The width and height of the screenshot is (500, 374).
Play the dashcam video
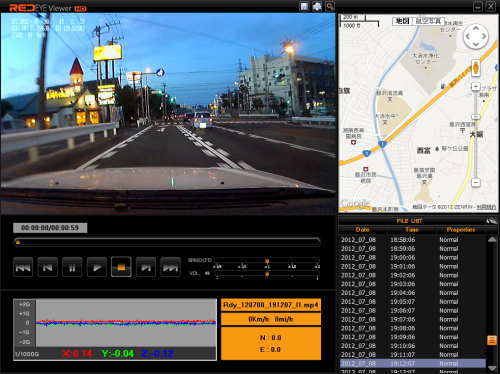click(97, 267)
